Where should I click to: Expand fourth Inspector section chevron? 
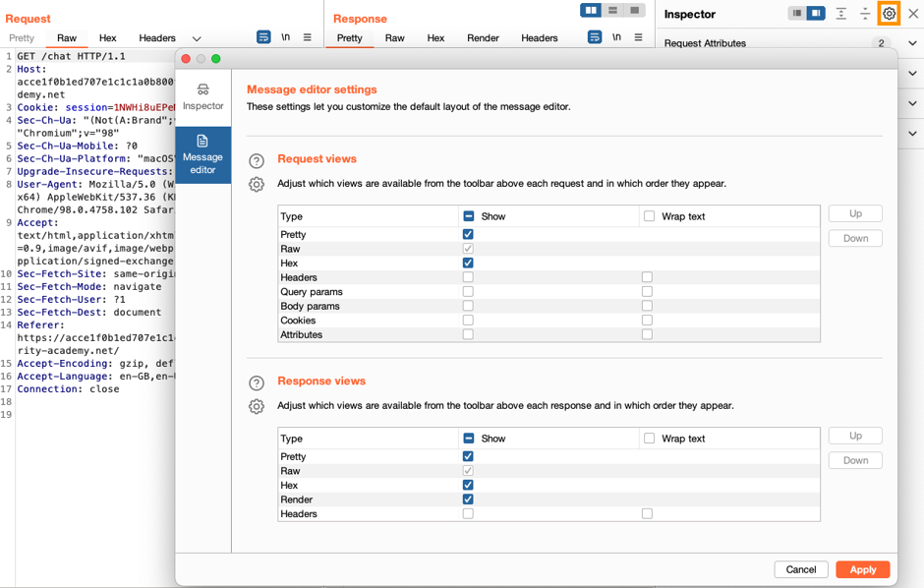912,133
